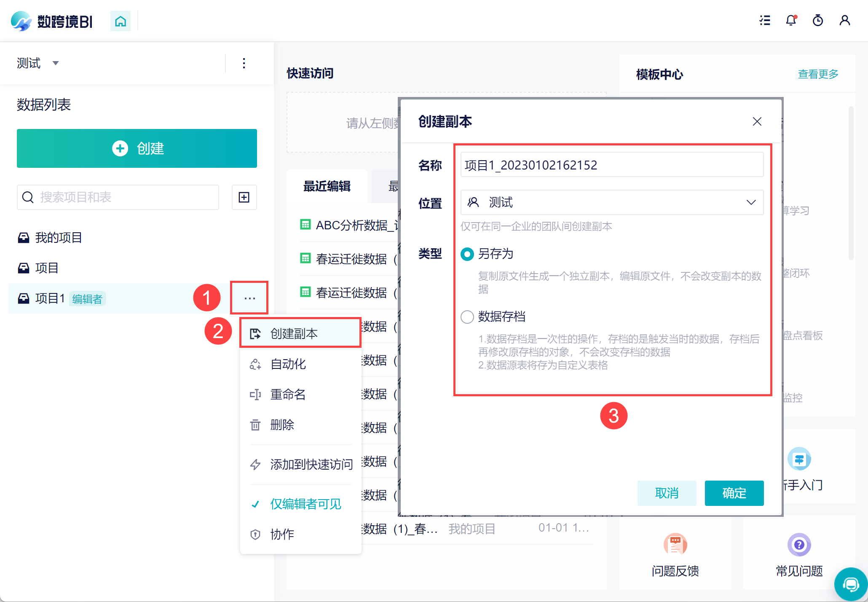
Task: Open the 查看更多 link
Action: (818, 74)
